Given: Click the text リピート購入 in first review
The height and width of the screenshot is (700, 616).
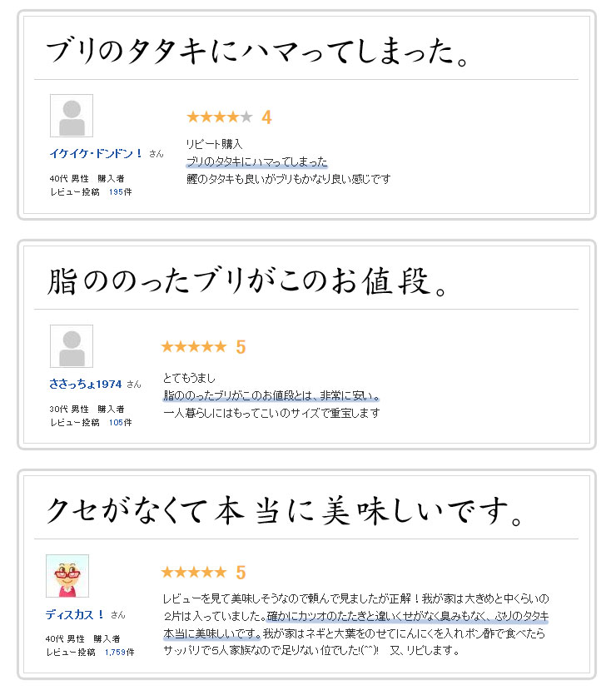Looking at the screenshot, I should (x=214, y=144).
